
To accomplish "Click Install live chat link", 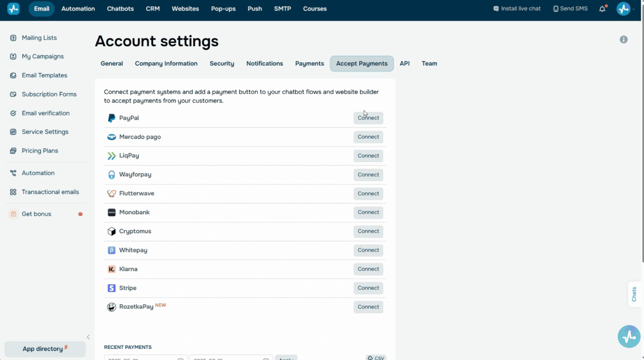I will tap(517, 9).
